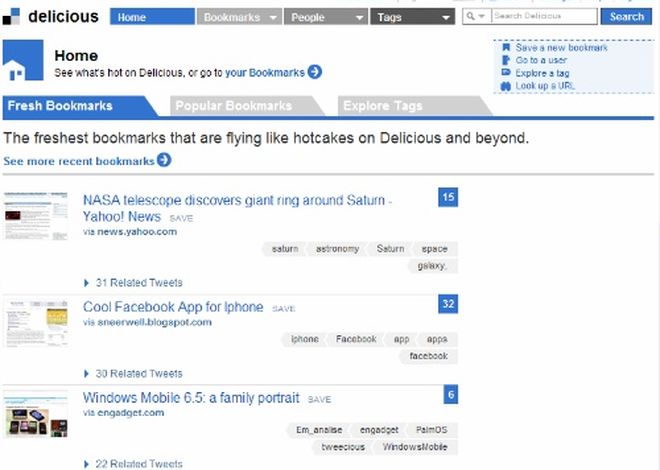Click the Save a new bookmark icon
Viewport: 660px width, 470px height.
506,47
